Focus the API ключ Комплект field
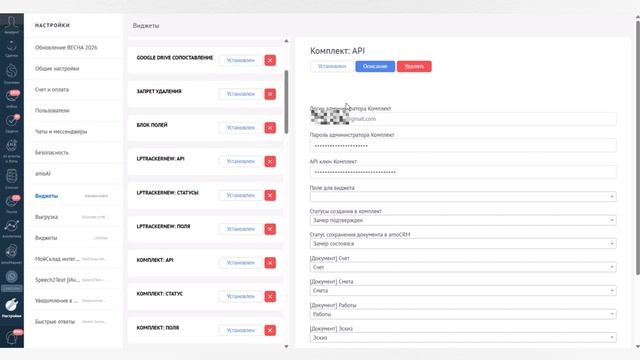 [x=463, y=172]
